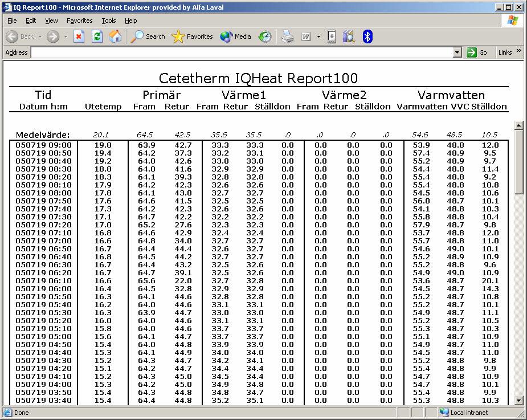Click the 65.6 Fram value at 06:10
527x420 pixels.
[x=146, y=281]
